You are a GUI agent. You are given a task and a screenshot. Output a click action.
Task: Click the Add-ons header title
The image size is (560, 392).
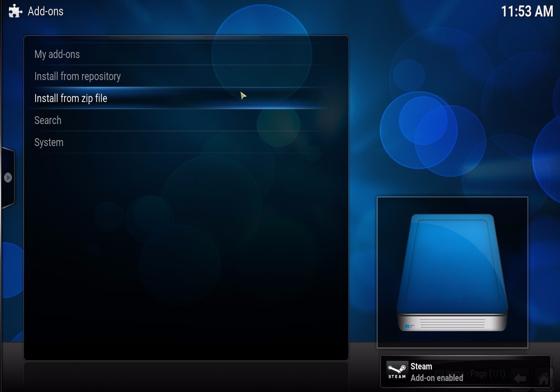tap(46, 11)
